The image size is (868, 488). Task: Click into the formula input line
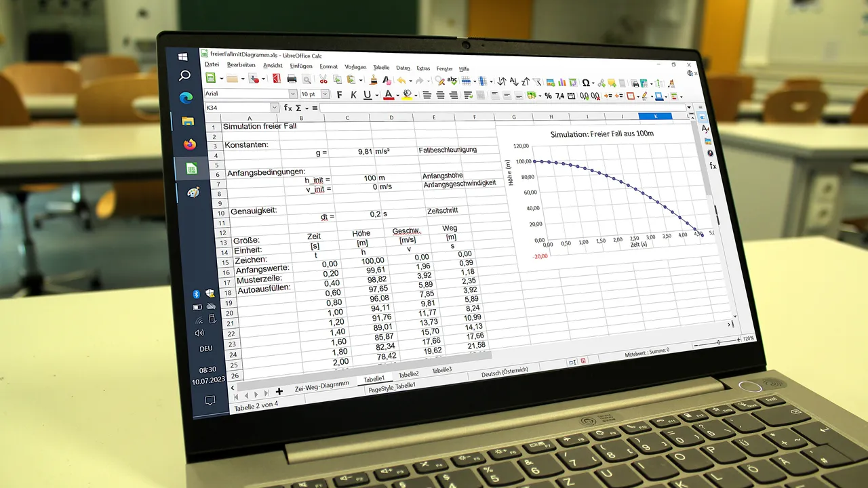point(502,108)
